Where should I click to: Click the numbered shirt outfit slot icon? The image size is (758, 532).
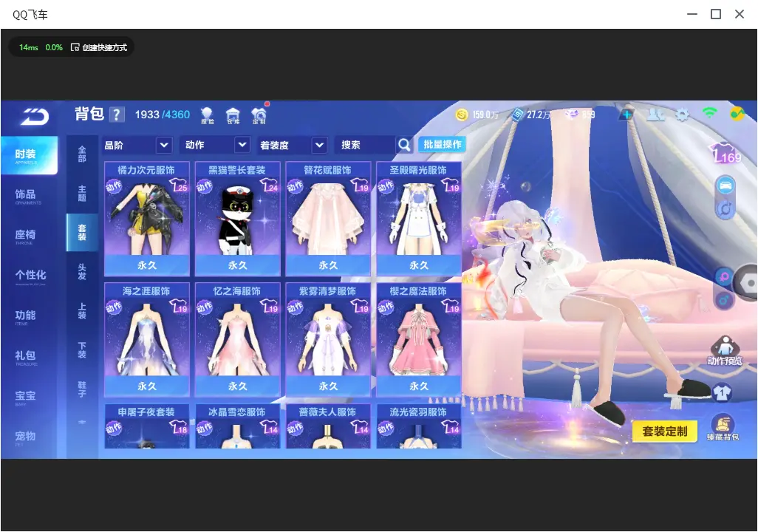[722, 392]
